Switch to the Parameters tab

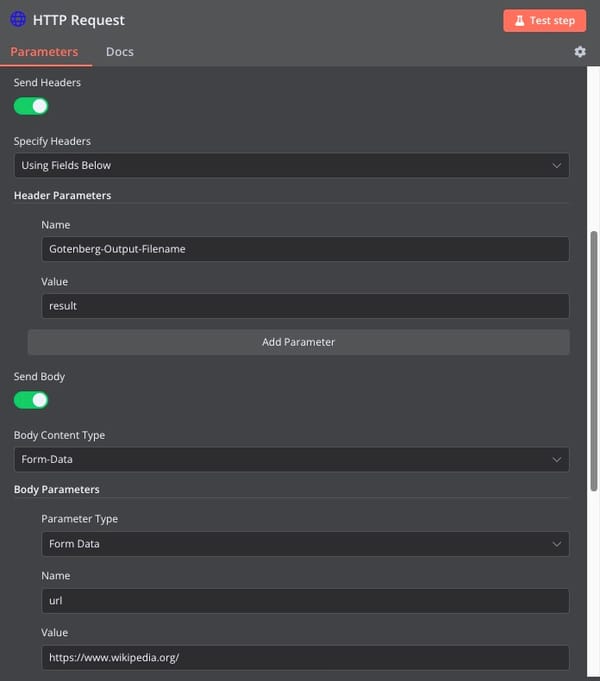[x=44, y=52]
